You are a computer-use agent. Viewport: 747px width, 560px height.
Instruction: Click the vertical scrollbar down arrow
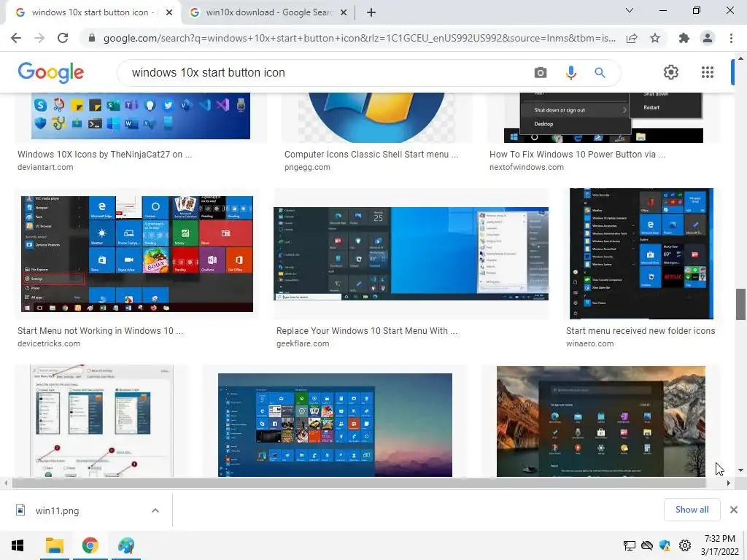coord(740,470)
